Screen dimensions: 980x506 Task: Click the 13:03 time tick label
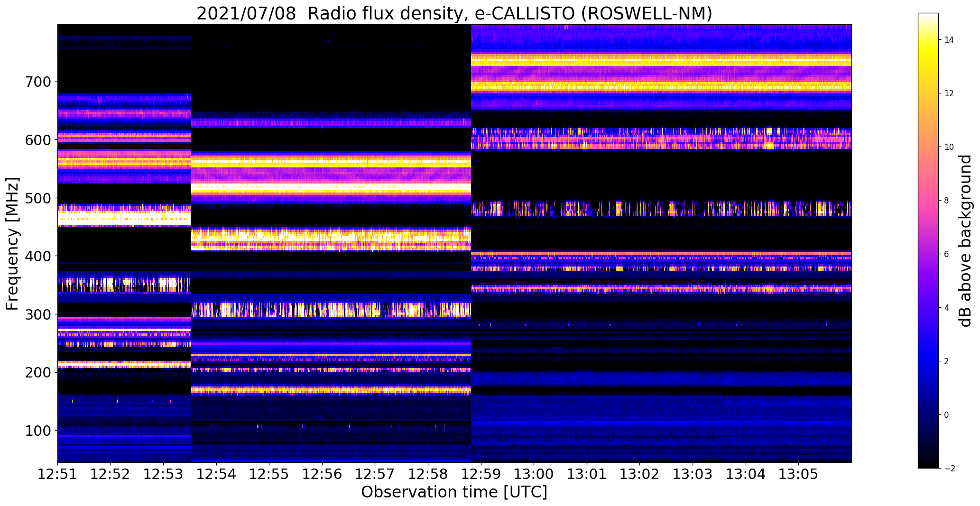coord(693,474)
